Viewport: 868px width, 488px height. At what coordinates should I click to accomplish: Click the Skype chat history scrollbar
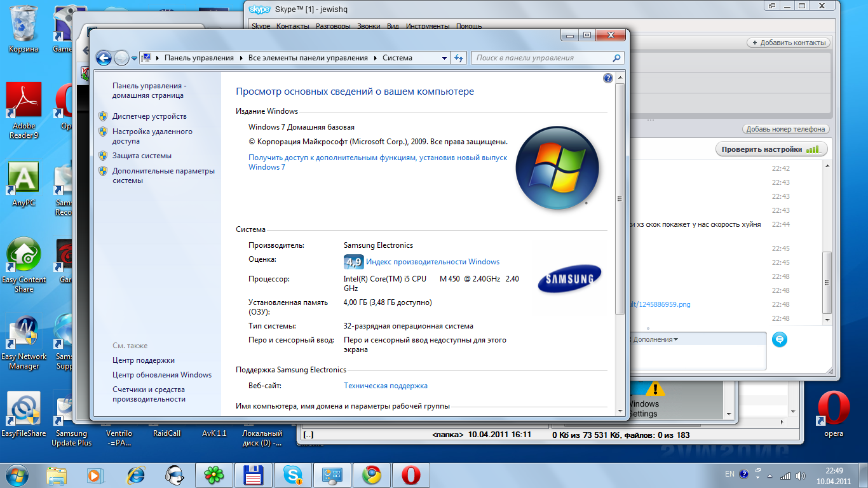click(827, 281)
